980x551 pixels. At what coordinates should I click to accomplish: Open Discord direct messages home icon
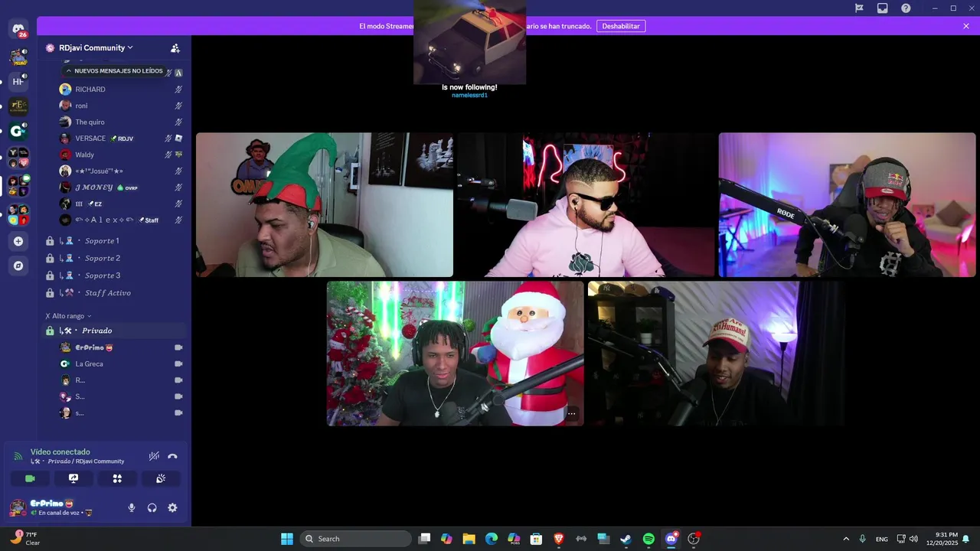18,30
